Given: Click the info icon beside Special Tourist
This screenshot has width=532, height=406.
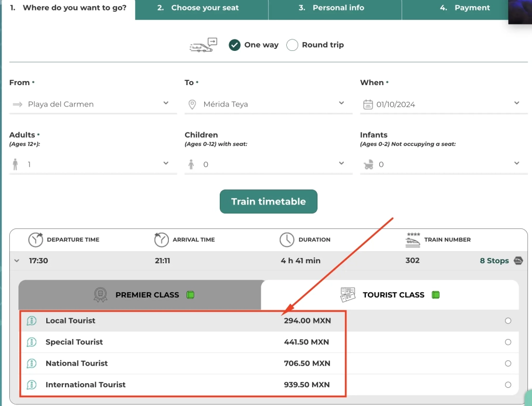Looking at the screenshot, I should [x=32, y=342].
